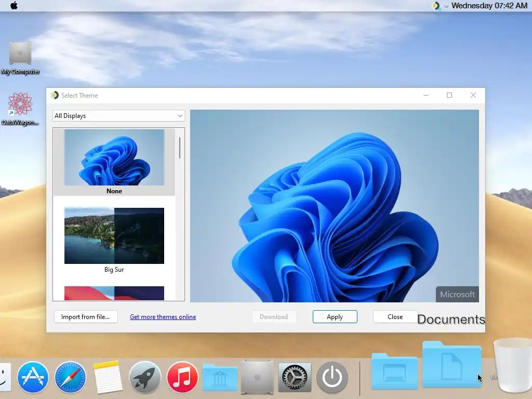
Task: Close the Select Theme window with X
Action: (x=473, y=96)
